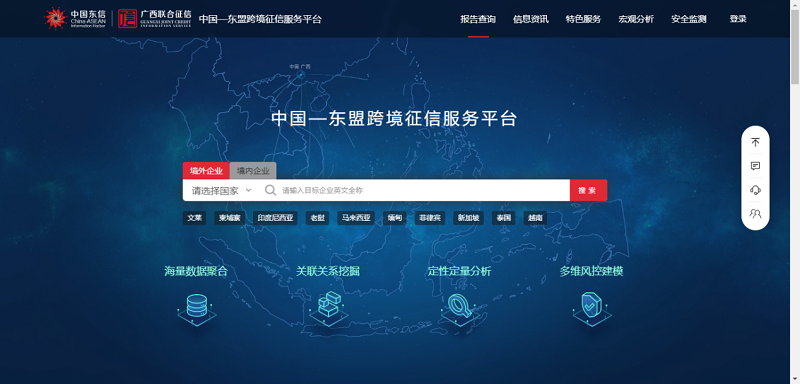The width and height of the screenshot is (800, 384).
Task: Click the 定性定量分析 heading
Action: tap(460, 271)
